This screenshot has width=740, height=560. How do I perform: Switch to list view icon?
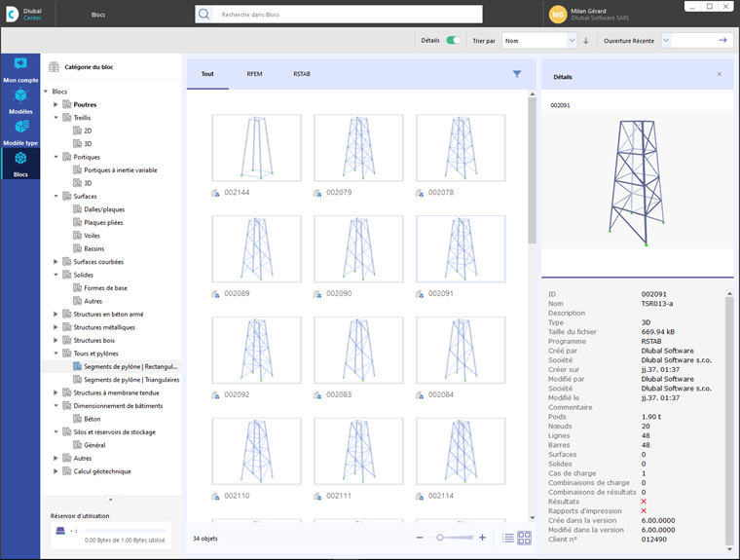508,538
